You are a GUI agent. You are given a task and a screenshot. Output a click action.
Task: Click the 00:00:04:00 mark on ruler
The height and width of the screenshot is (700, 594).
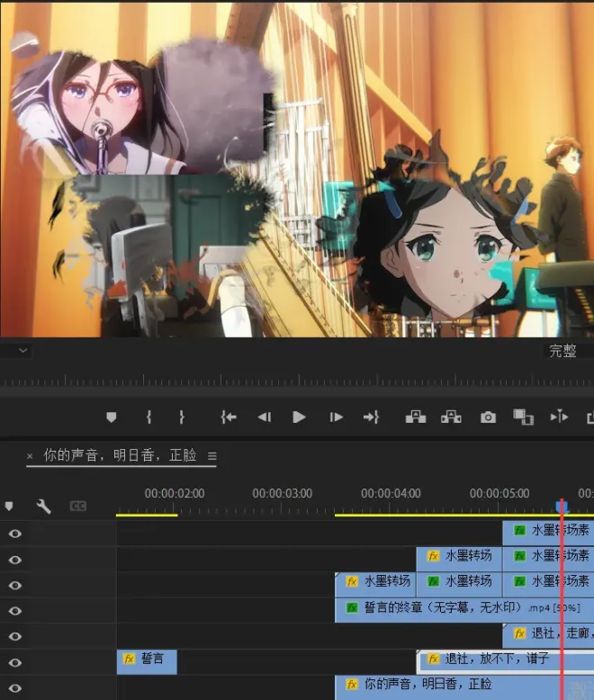391,493
